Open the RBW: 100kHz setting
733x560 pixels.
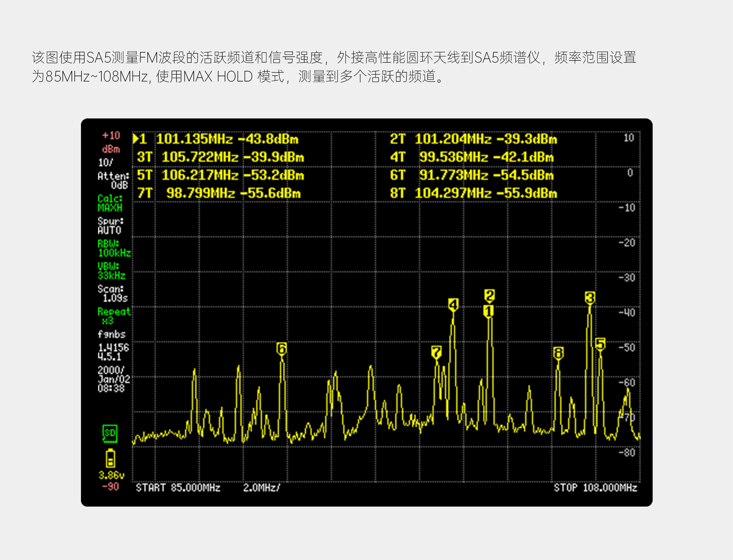tap(114, 248)
